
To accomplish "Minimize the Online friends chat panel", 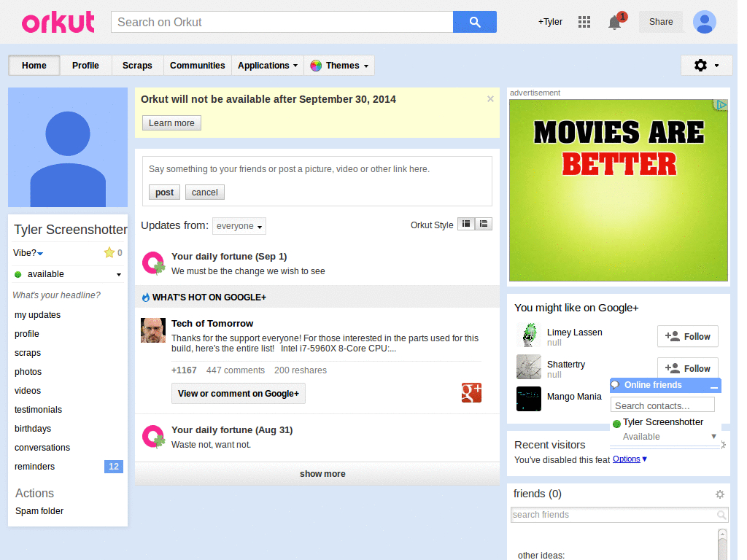I will (x=713, y=386).
